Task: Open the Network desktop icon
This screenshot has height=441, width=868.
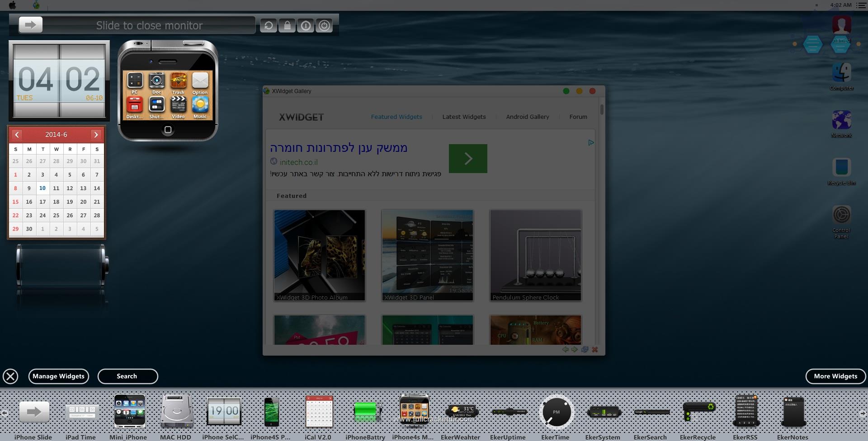Action: tap(841, 124)
